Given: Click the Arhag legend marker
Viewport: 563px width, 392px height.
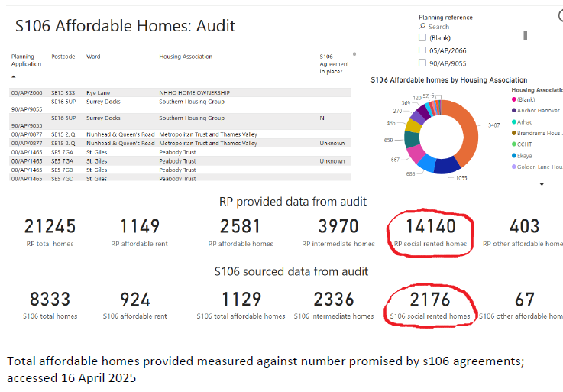Looking at the screenshot, I should (x=514, y=121).
